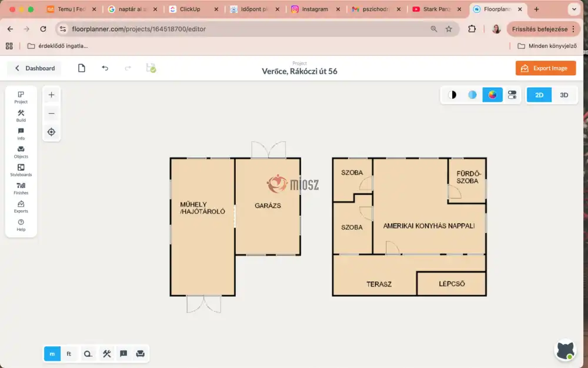This screenshot has height=368, width=588.
Task: Open the Build tools panel
Action: click(x=21, y=115)
